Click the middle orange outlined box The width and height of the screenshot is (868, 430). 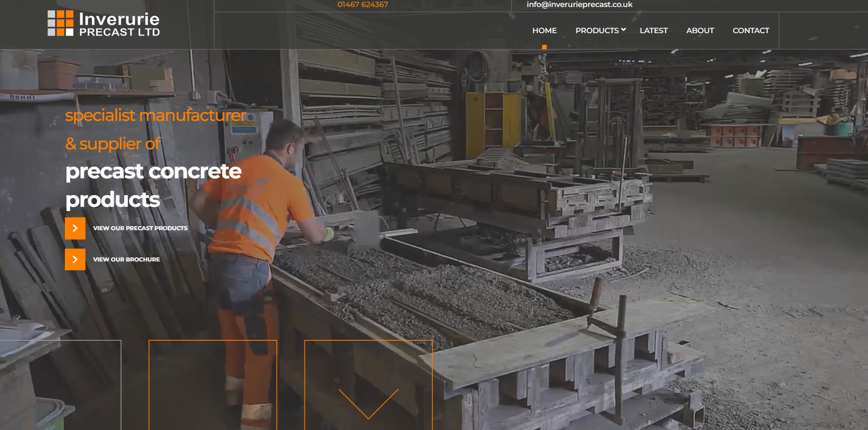click(212, 385)
